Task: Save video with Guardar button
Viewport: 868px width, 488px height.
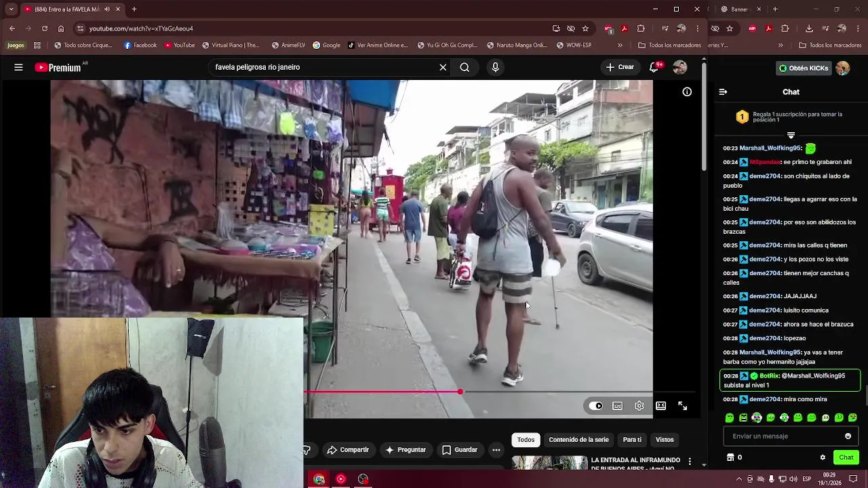Action: (460, 450)
